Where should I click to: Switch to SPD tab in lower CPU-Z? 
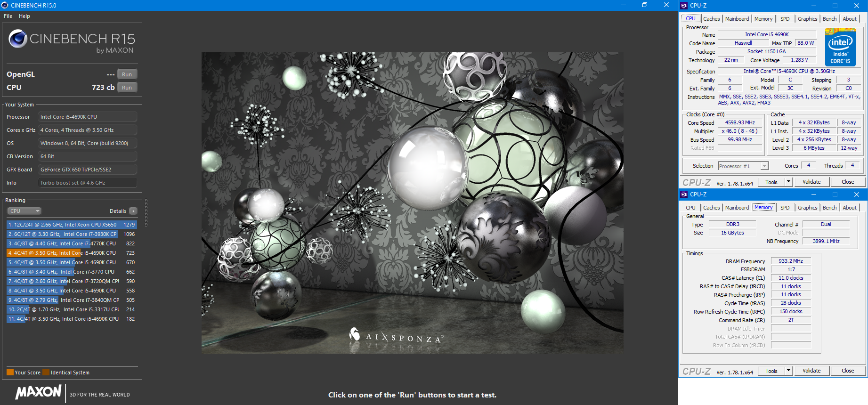pyautogui.click(x=785, y=208)
